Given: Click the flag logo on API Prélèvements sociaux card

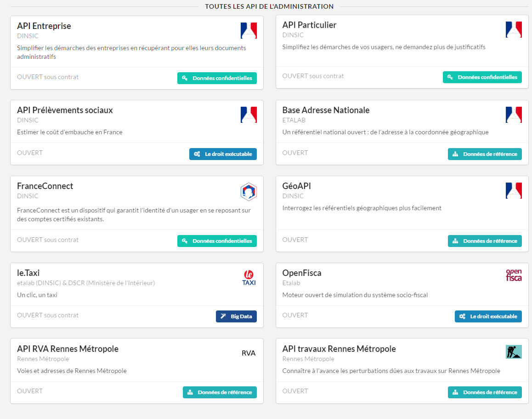Looking at the screenshot, I should pyautogui.click(x=249, y=115).
